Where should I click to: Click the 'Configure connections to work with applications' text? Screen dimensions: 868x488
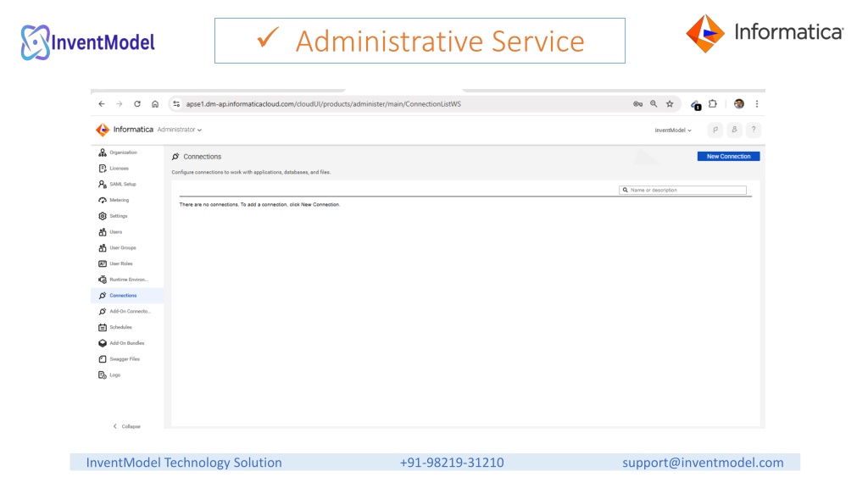click(x=251, y=173)
